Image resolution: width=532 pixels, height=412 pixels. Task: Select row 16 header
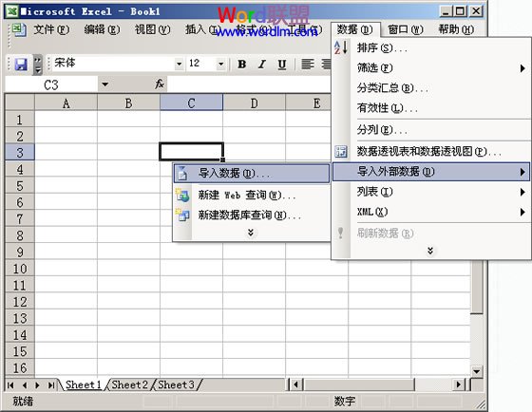20,368
